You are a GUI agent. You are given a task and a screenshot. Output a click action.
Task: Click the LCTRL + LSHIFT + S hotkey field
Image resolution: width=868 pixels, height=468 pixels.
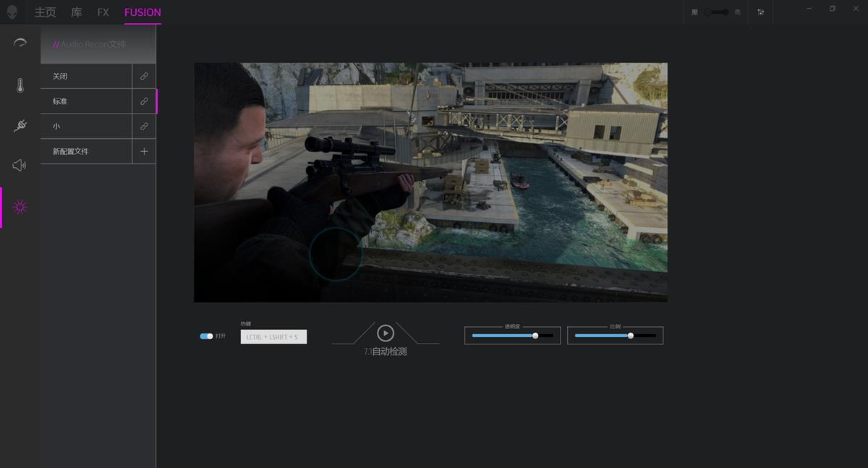coord(273,337)
